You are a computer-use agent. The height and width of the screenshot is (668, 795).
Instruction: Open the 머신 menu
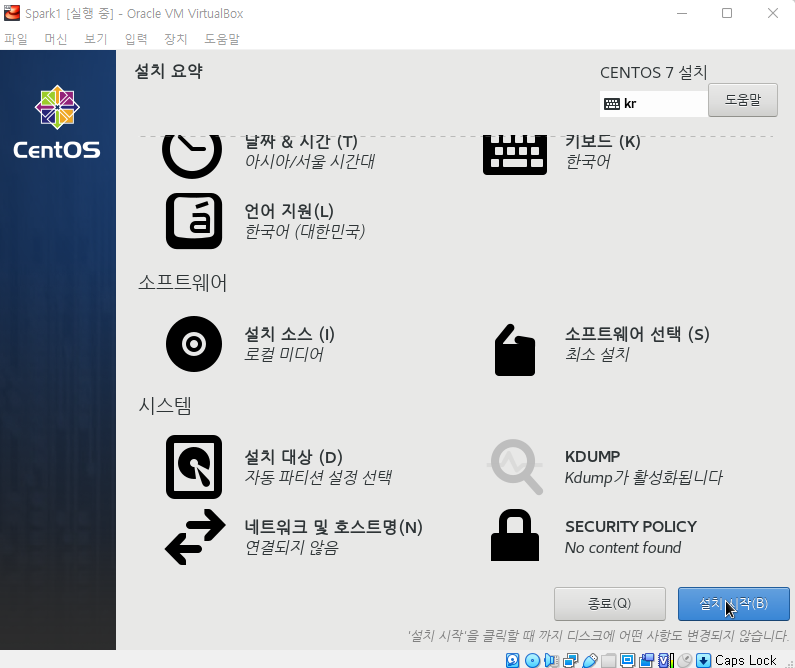[x=56, y=39]
